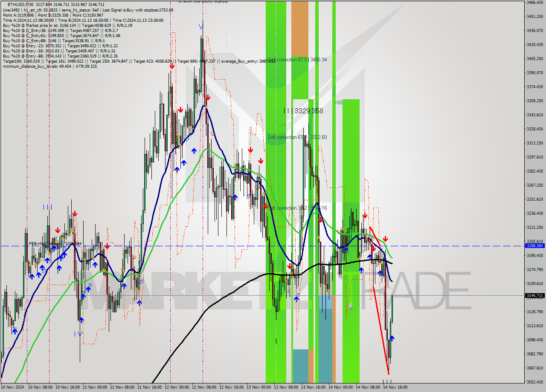Click price axis value 3236.430
Screen dimensions: 546x392
(535, 213)
